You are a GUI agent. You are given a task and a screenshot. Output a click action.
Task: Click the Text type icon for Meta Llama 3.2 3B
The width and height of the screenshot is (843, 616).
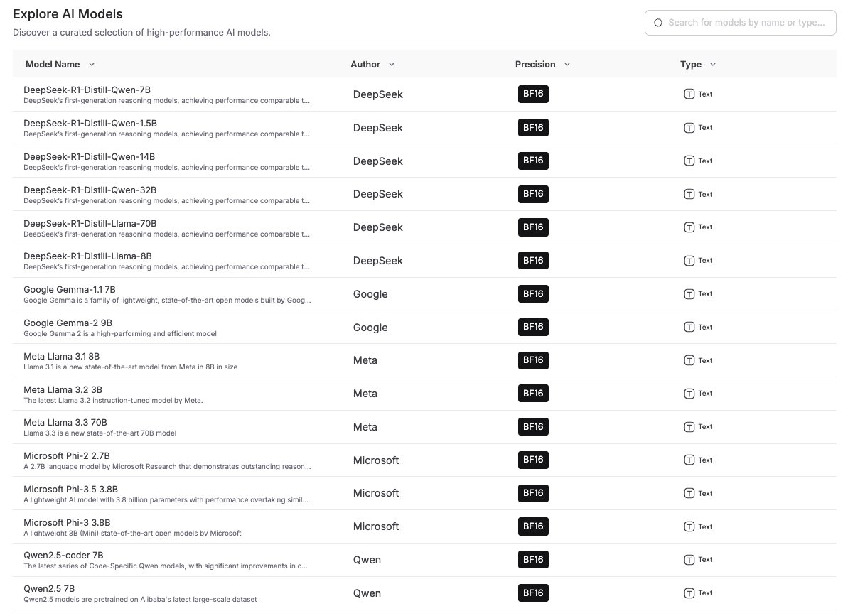[x=689, y=394]
